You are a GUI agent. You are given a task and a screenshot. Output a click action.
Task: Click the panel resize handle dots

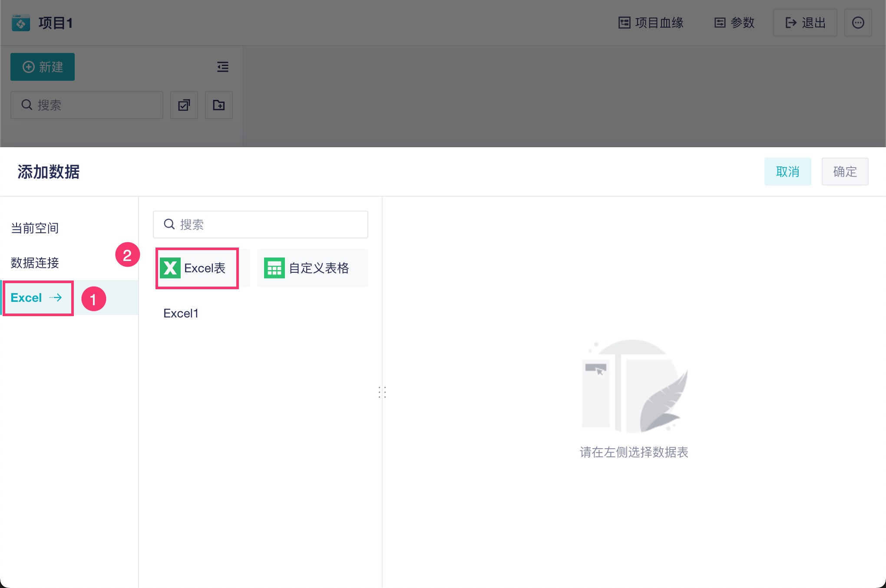click(382, 392)
